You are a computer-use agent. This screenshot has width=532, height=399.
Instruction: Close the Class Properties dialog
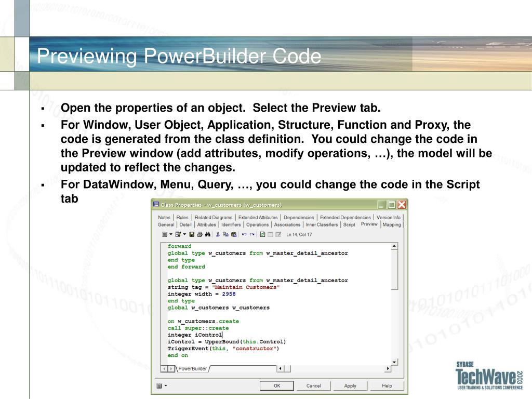[x=402, y=205]
